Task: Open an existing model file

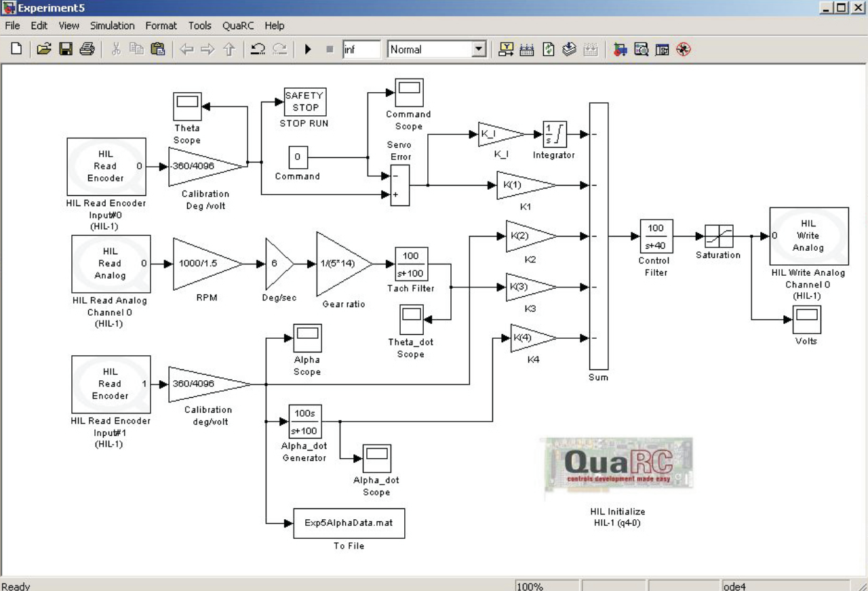Action: [43, 49]
